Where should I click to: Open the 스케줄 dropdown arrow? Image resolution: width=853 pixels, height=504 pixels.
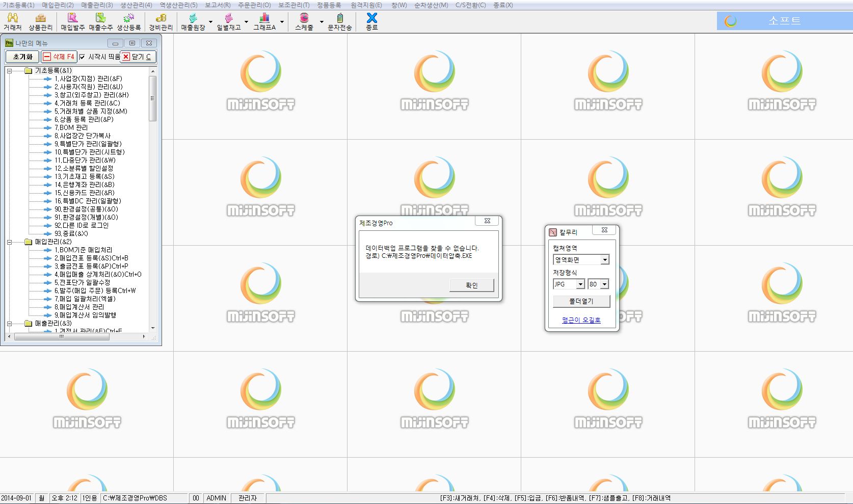coord(322,22)
